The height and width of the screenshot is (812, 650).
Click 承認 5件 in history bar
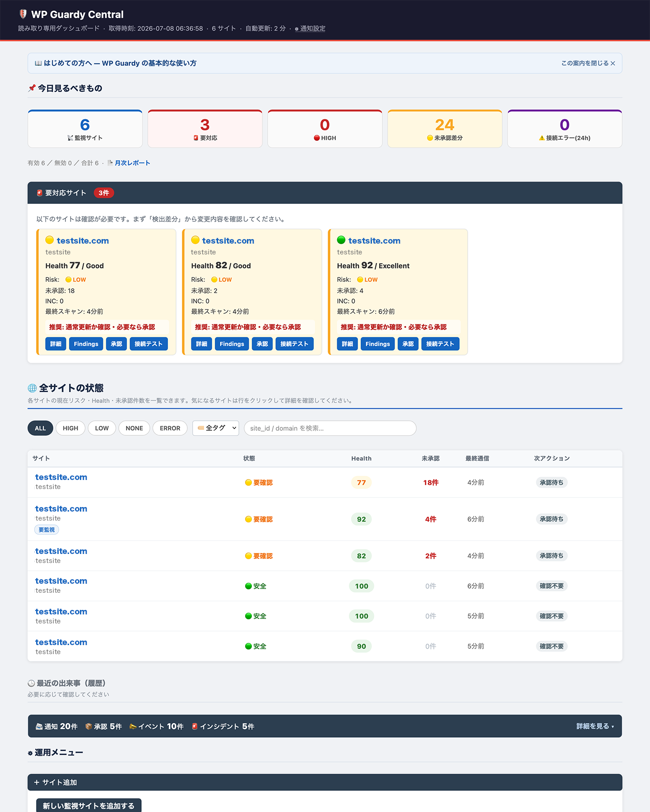104,726
